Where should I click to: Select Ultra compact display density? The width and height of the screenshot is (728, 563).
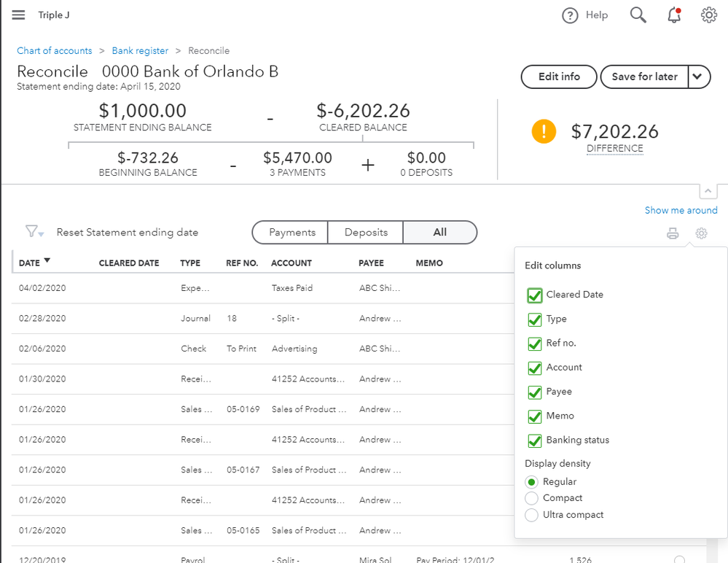(x=531, y=515)
